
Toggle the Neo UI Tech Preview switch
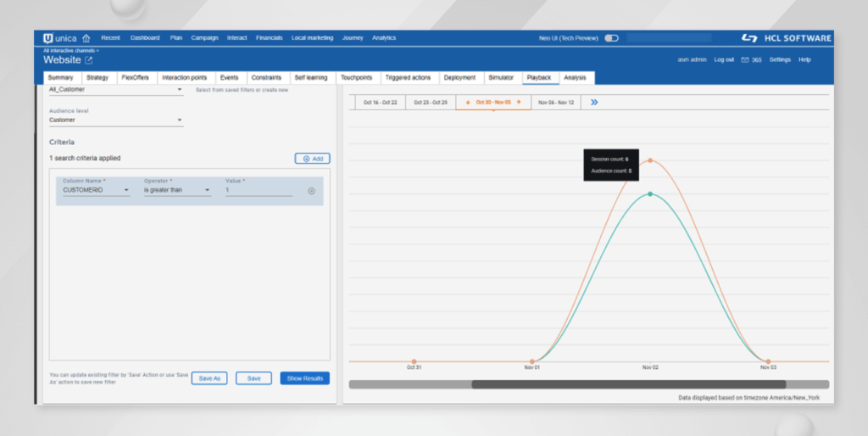611,38
